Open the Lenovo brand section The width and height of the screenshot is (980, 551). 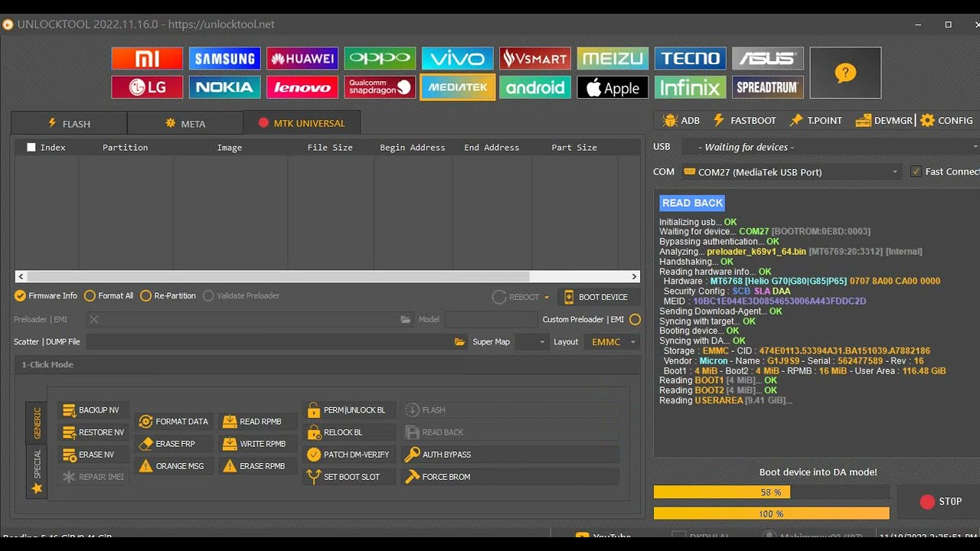[x=302, y=87]
